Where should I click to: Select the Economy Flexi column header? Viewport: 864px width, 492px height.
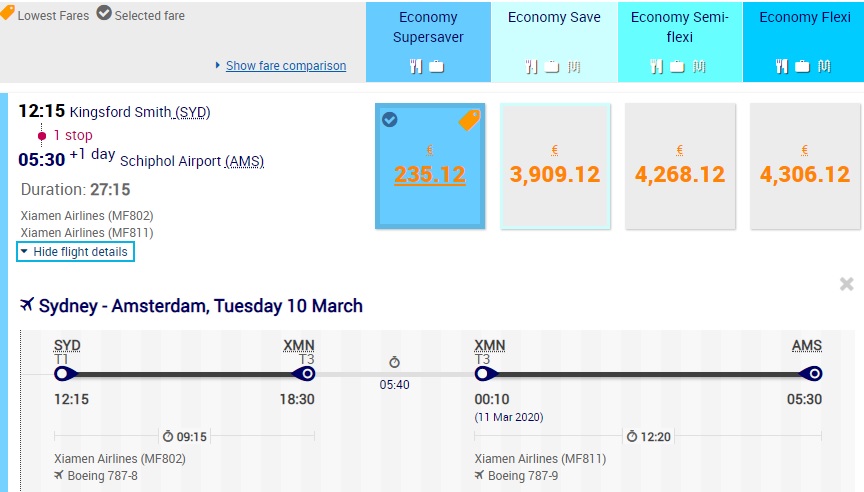pos(804,42)
